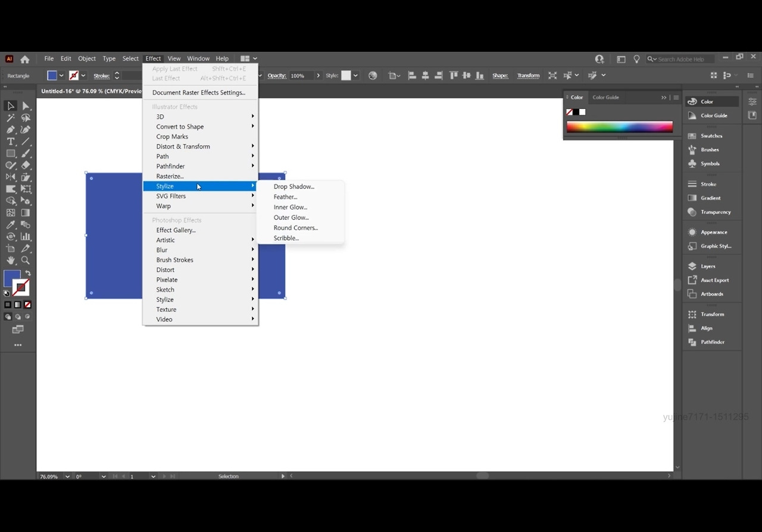This screenshot has height=532, width=762.
Task: Pick a color from the spectrum bar
Action: pos(620,126)
